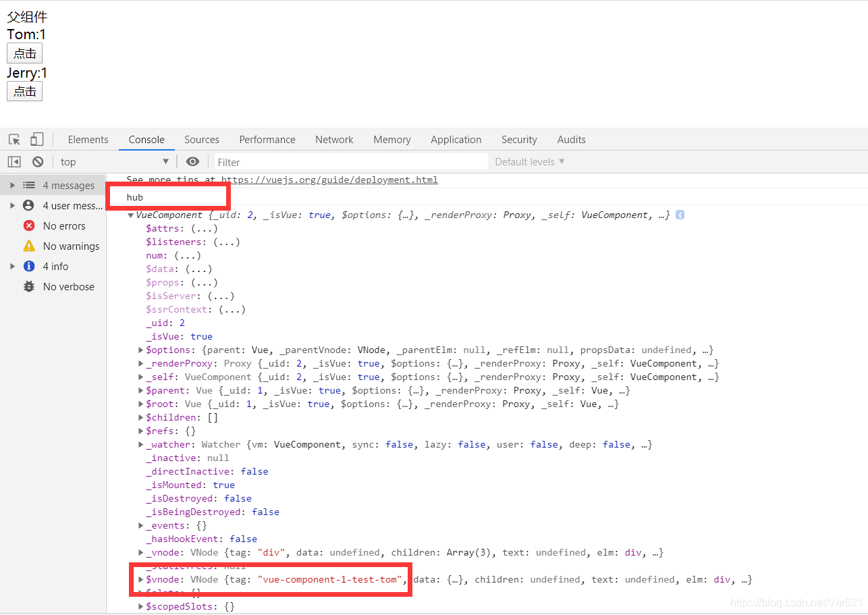Expand the $root property
868x615 pixels.
click(x=141, y=404)
